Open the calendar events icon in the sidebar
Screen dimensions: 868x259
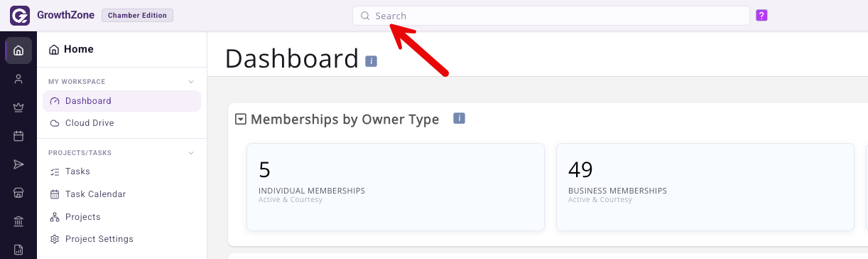click(x=18, y=136)
